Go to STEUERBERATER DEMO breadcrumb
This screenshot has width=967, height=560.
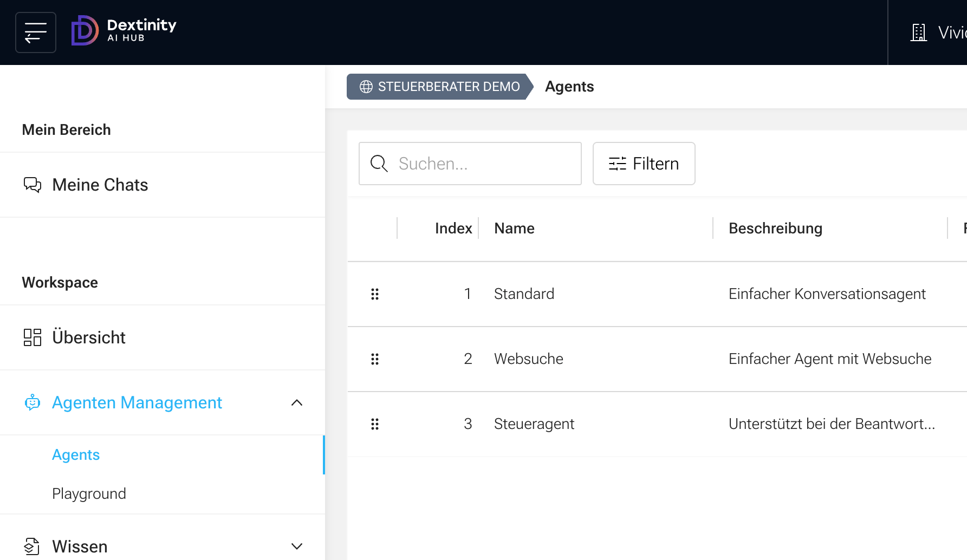pos(440,87)
